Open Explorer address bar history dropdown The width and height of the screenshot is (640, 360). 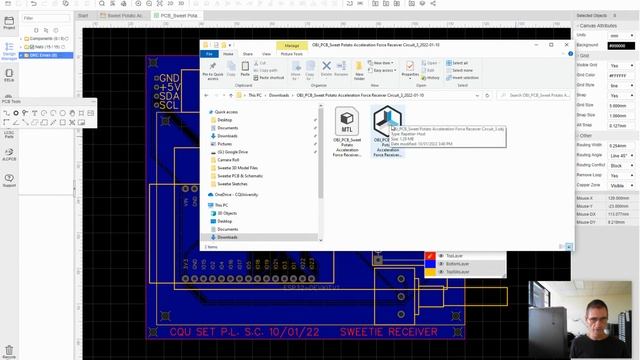coord(477,95)
